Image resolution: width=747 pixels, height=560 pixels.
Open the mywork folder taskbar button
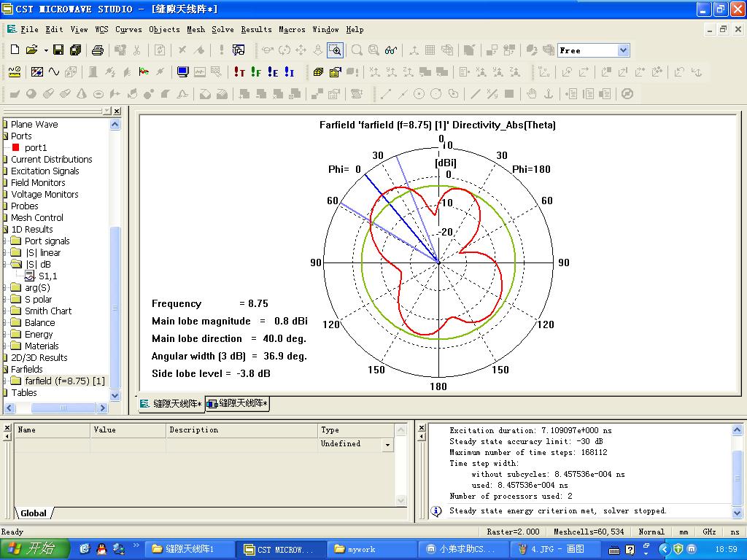[x=371, y=550]
